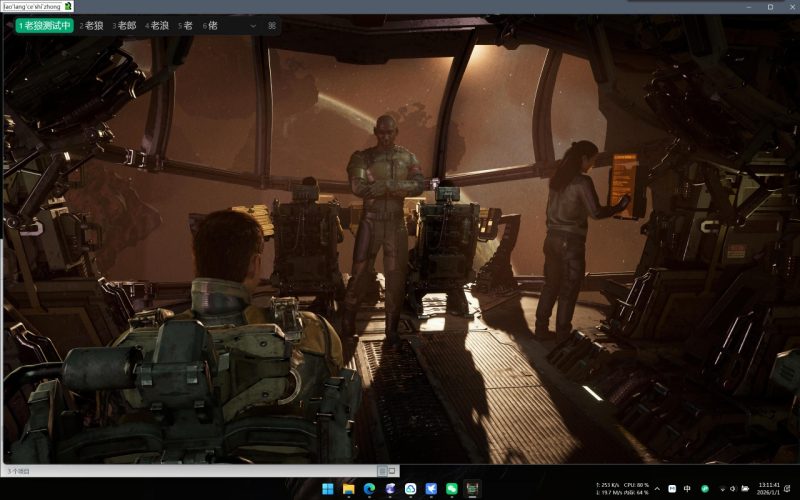Open the cloud drive app on taskbar
Screen dimensions: 800x500
(x=411, y=489)
